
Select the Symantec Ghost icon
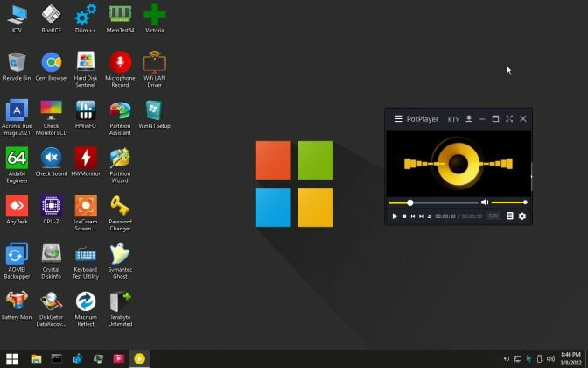pos(120,261)
